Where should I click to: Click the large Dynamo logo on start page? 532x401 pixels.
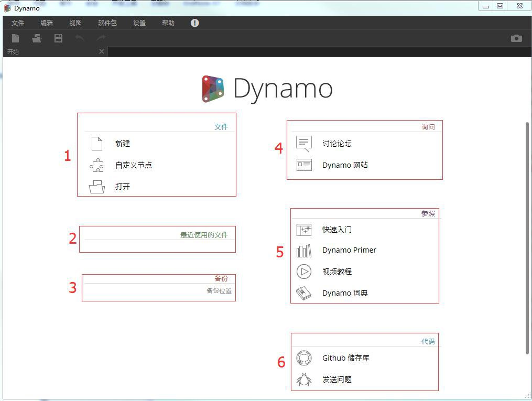pyautogui.click(x=267, y=89)
